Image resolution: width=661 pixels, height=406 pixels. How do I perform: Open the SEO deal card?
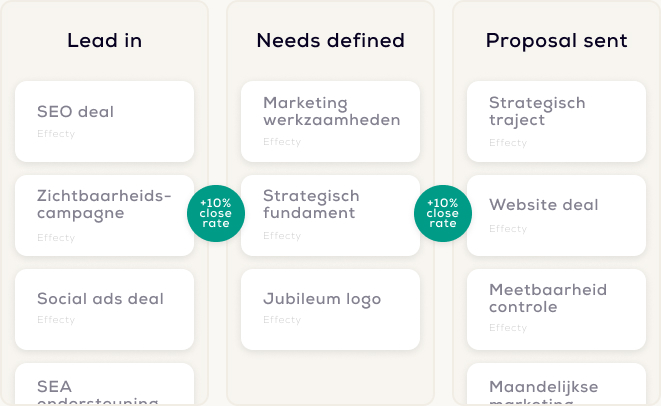click(x=104, y=121)
